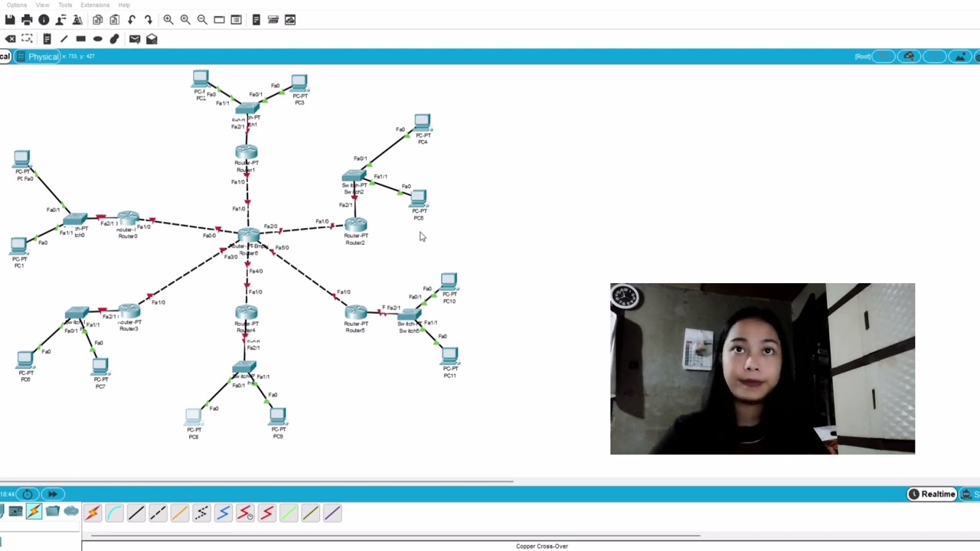Choose the orange fiber cable

coord(179,514)
